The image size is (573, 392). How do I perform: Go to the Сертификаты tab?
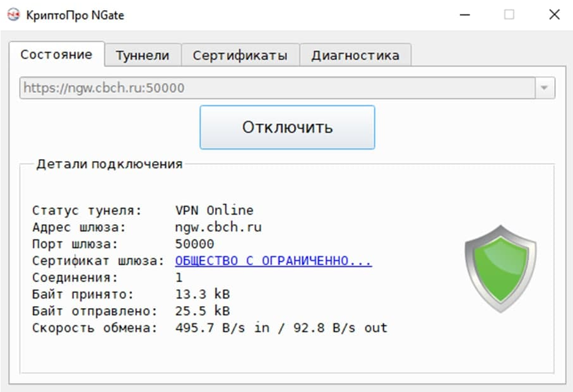coord(240,56)
